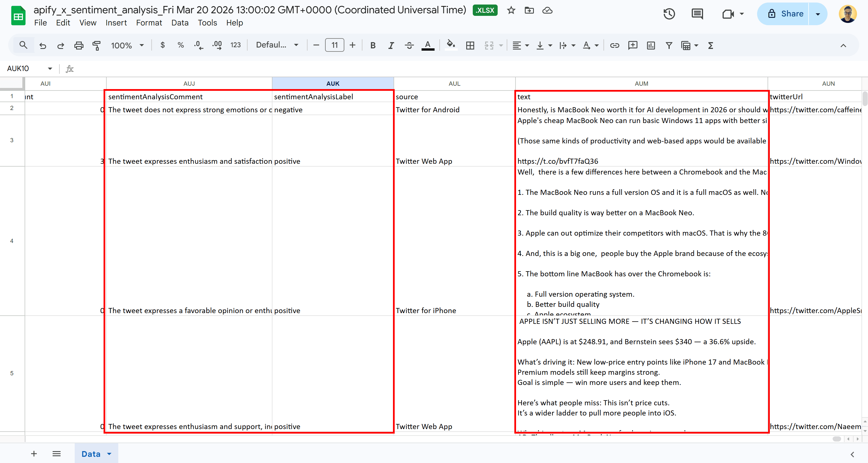Viewport: 868px width, 463px height.
Task: Insert a chart using toolbar icon
Action: 651,46
